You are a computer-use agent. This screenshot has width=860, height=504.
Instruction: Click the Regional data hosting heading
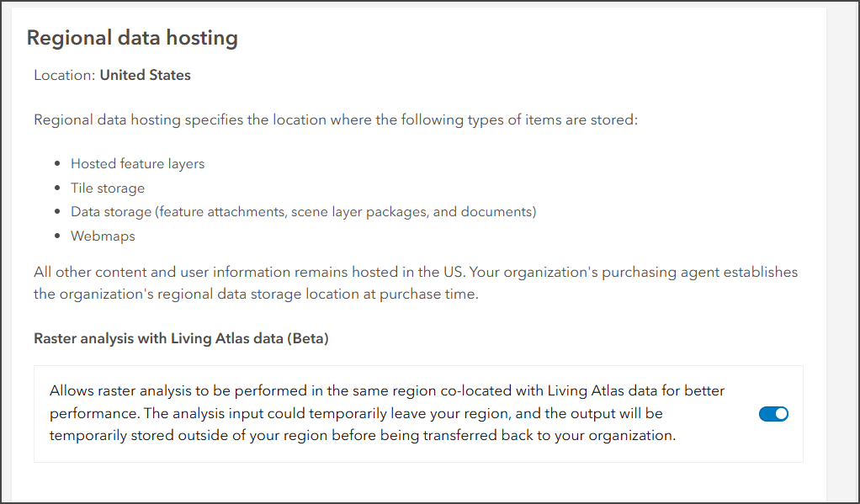(132, 38)
